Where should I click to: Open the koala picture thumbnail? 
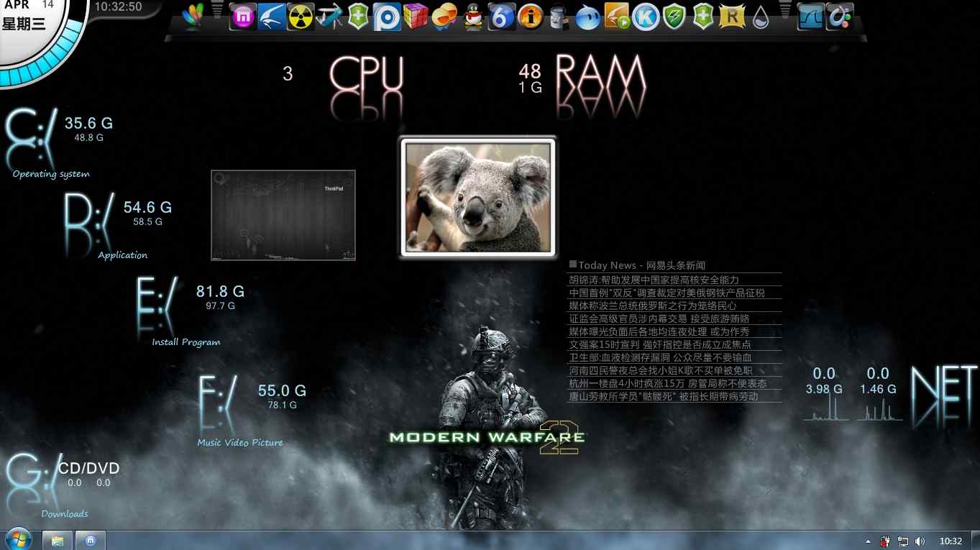click(x=477, y=197)
